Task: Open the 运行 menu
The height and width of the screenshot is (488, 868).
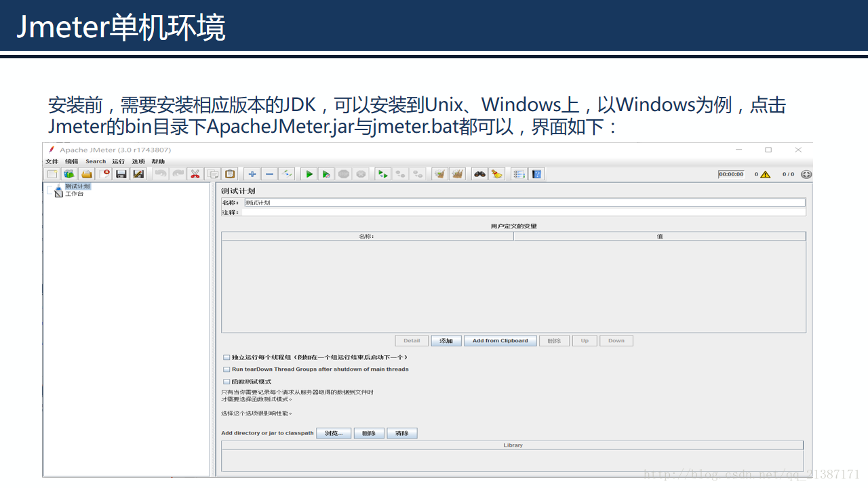Action: (119, 161)
